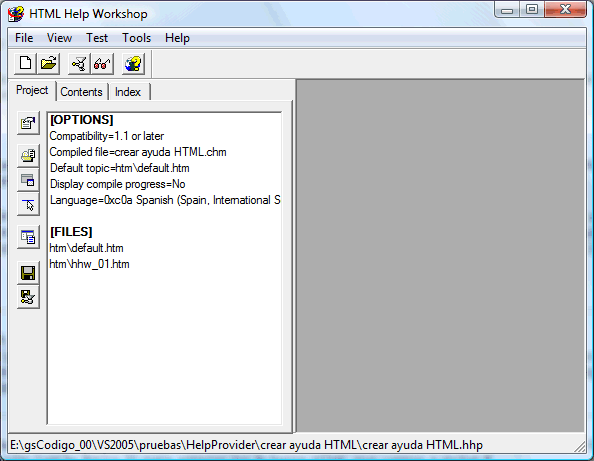Maximize the HTML Help Workshop window

point(531,10)
